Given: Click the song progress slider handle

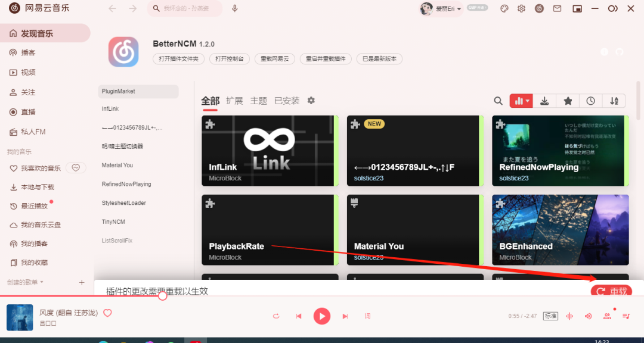Looking at the screenshot, I should pos(163,295).
